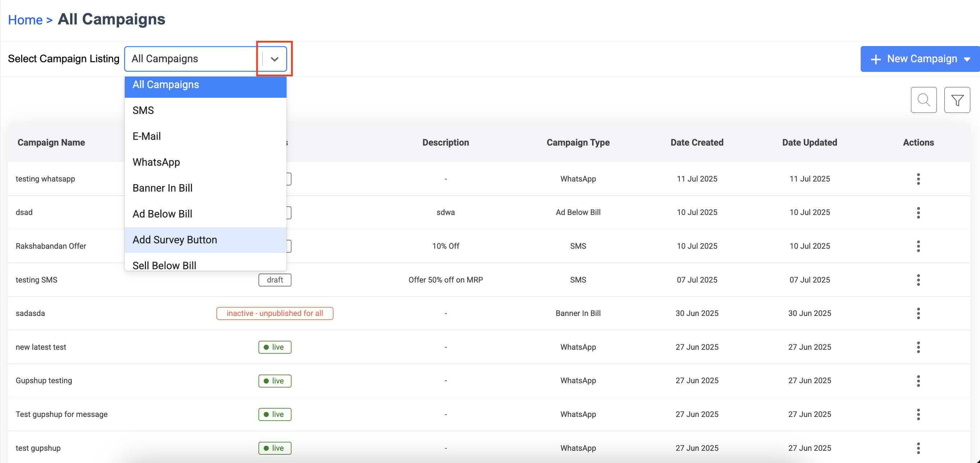980x463 pixels.
Task: Choose E-Mail option in dropdown list
Action: click(x=146, y=136)
